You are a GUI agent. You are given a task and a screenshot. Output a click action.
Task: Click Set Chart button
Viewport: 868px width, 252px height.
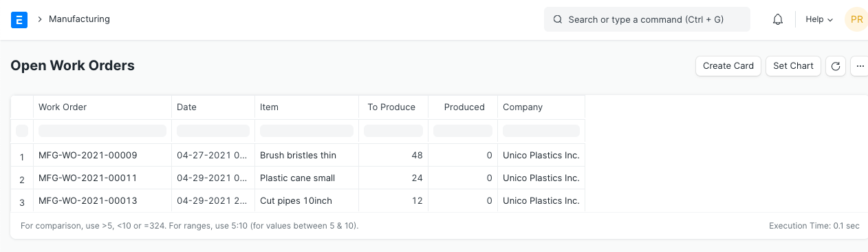[793, 66]
